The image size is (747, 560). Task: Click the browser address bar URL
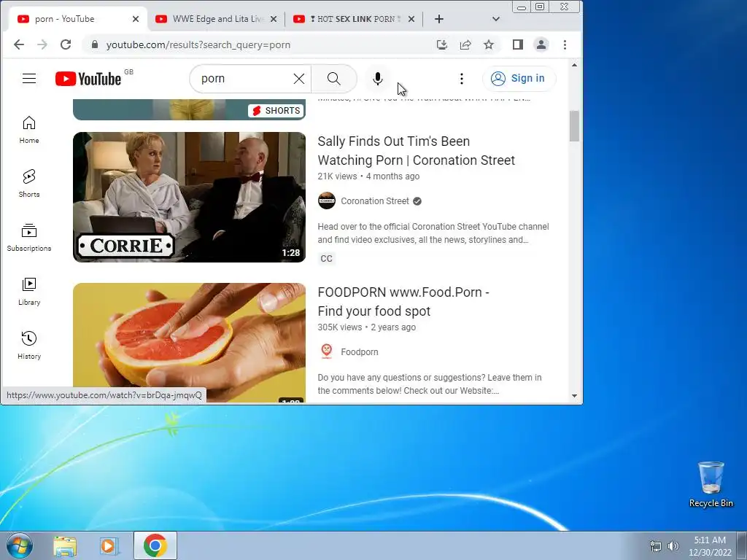198,44
